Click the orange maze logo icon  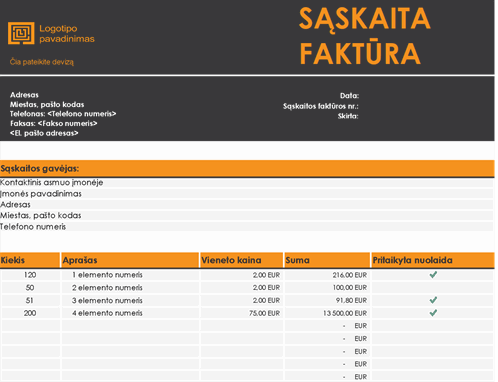(21, 33)
